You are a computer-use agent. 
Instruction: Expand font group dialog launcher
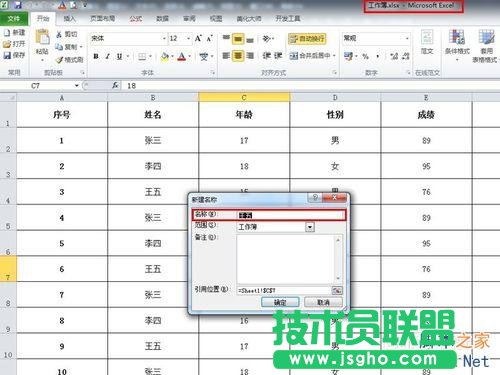(x=213, y=72)
